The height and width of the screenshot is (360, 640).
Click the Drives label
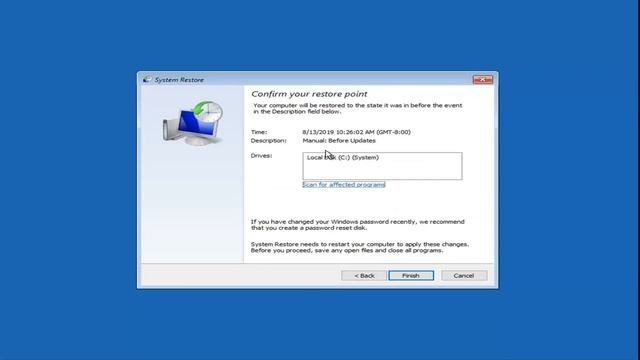point(261,156)
